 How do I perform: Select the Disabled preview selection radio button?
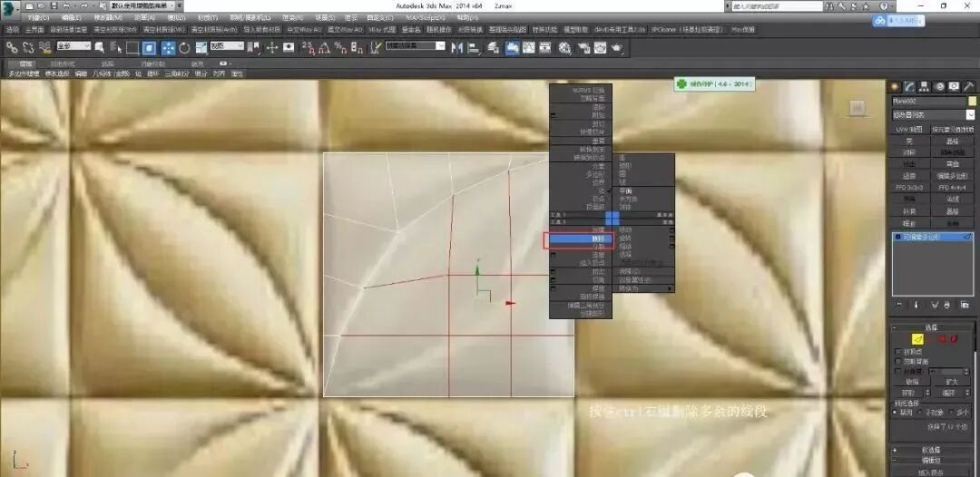[895, 412]
